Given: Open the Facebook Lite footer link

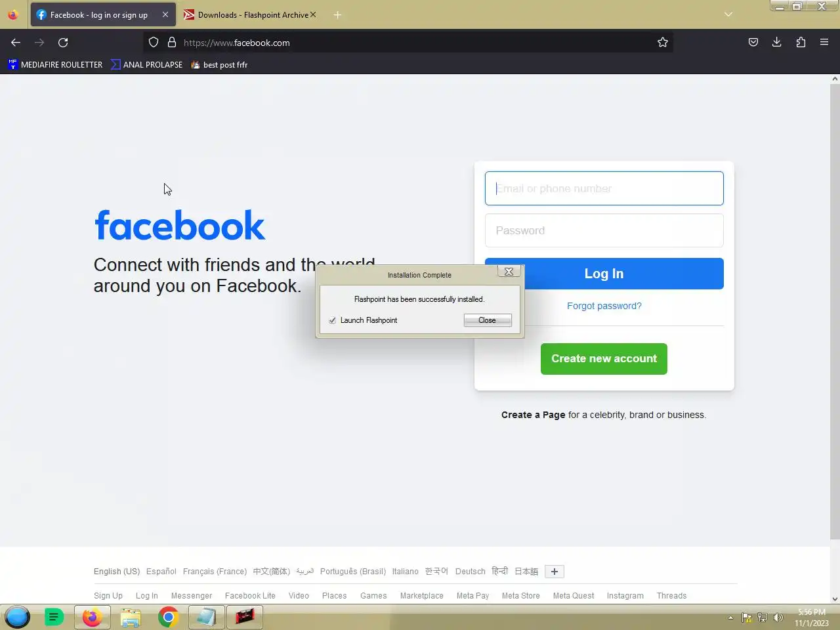Looking at the screenshot, I should (250, 596).
